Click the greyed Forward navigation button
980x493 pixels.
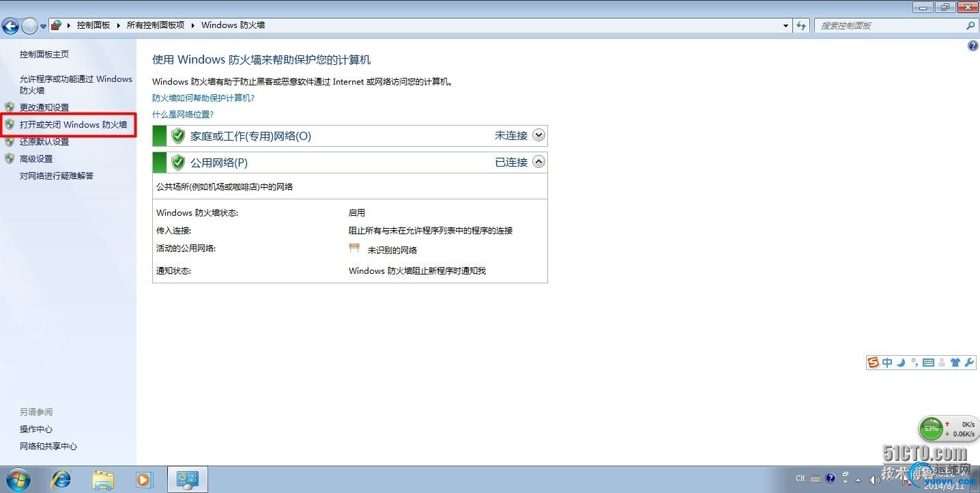coord(29,26)
